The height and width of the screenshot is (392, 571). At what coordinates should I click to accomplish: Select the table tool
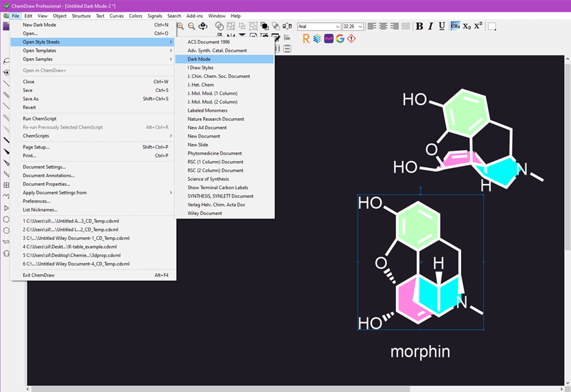click(x=6, y=185)
